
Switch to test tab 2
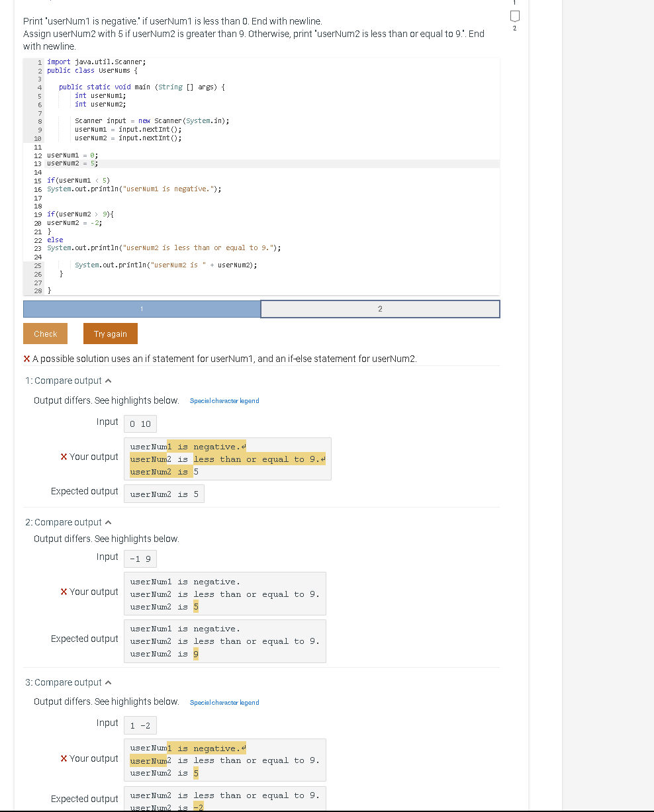click(380, 308)
